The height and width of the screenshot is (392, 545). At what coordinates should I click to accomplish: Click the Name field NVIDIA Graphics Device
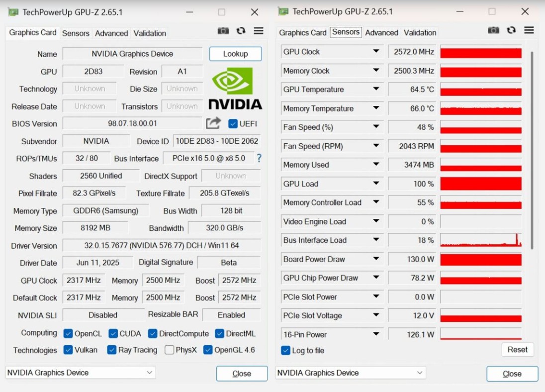132,54
